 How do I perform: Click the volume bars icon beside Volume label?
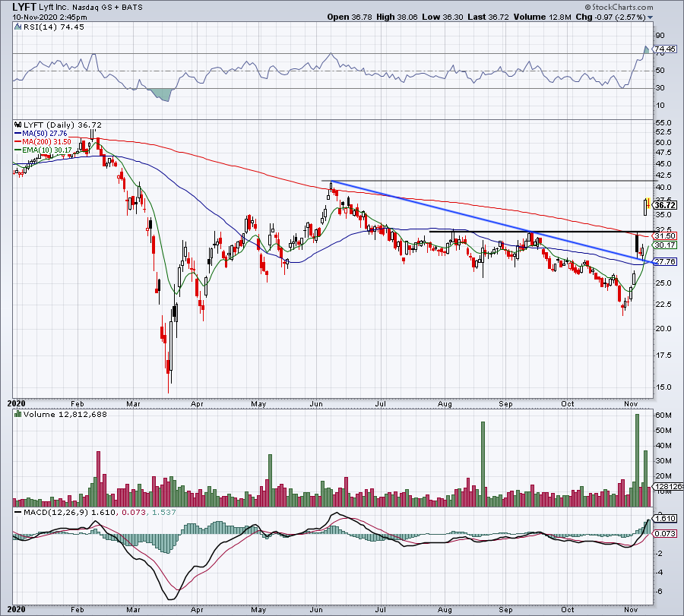18,414
